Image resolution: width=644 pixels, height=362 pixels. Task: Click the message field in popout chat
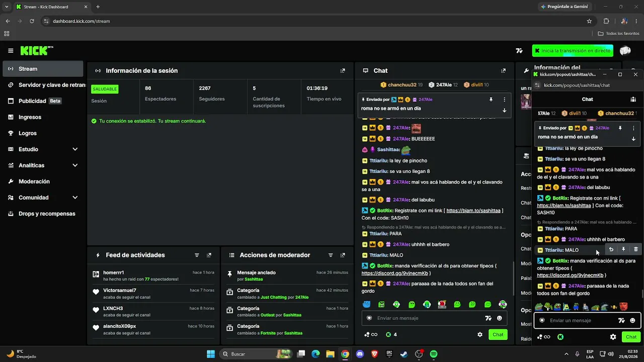pos(588,321)
